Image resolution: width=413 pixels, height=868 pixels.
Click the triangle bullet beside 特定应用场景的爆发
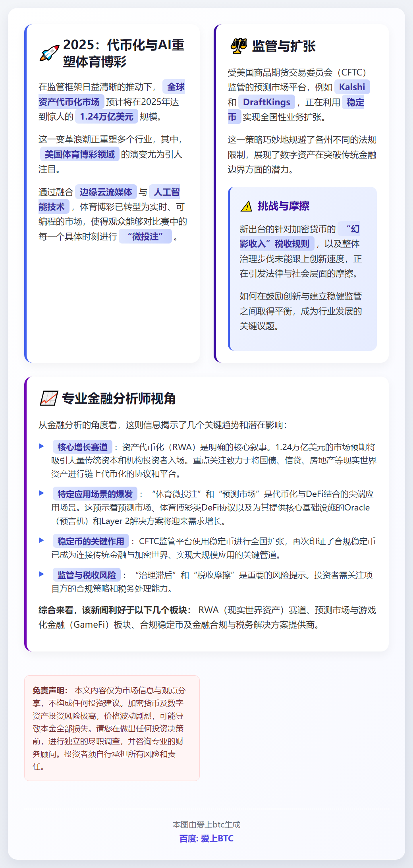[x=41, y=493]
